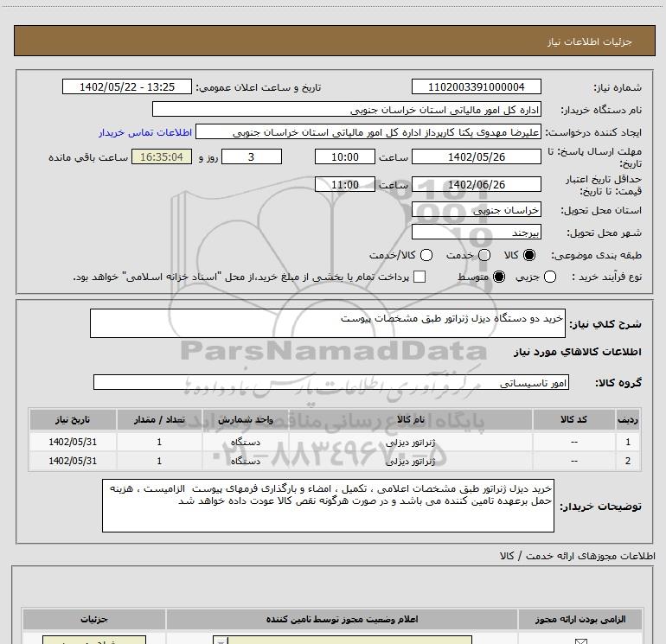Viewport: 666px width, 644px height.
Task: Click the deadline time field 10:00
Action: [x=345, y=156]
